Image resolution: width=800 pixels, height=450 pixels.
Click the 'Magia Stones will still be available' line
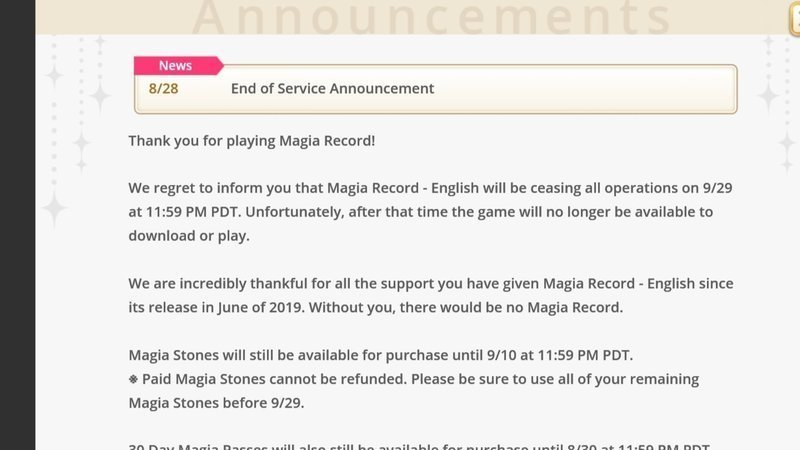coord(381,355)
